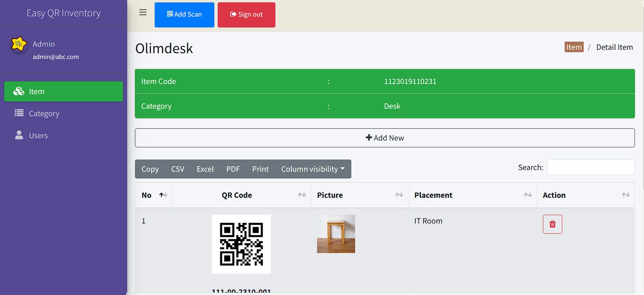Click the Placement column header
Image resolution: width=644 pixels, height=295 pixels.
pos(472,195)
